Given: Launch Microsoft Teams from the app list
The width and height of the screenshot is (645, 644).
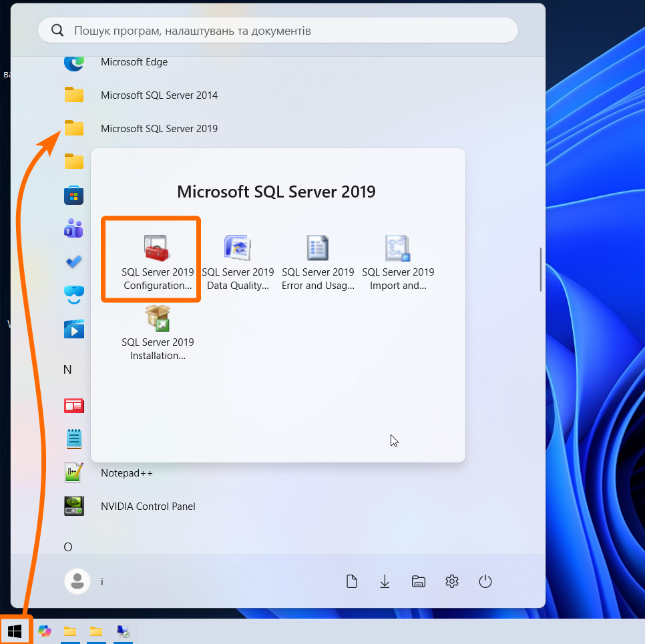Looking at the screenshot, I should coord(73,229).
